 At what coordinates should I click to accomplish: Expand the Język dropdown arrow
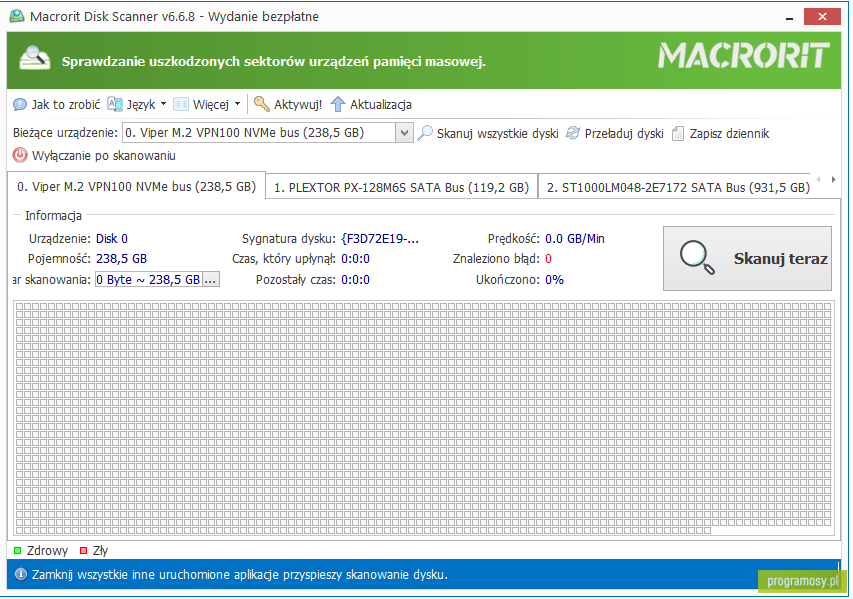(163, 104)
